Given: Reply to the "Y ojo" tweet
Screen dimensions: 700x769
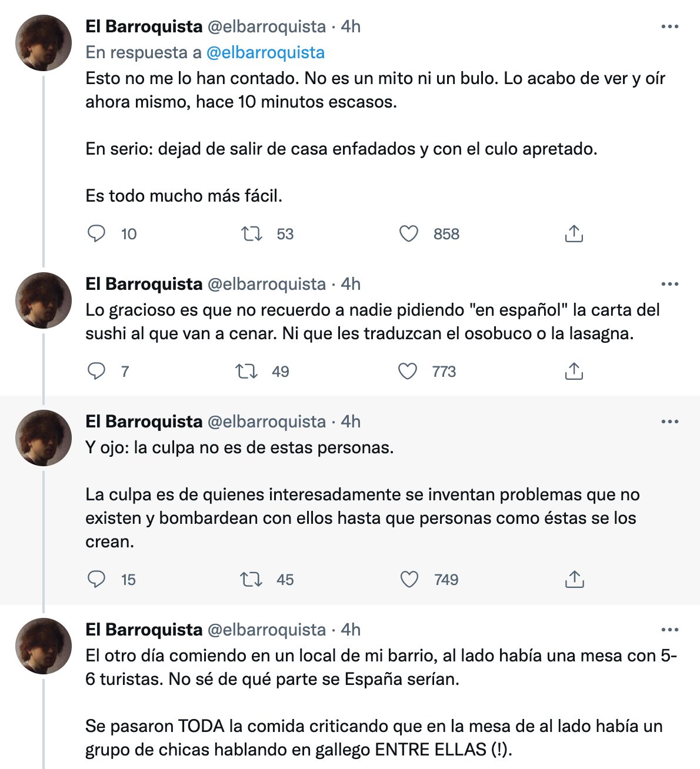Looking at the screenshot, I should click(x=96, y=580).
